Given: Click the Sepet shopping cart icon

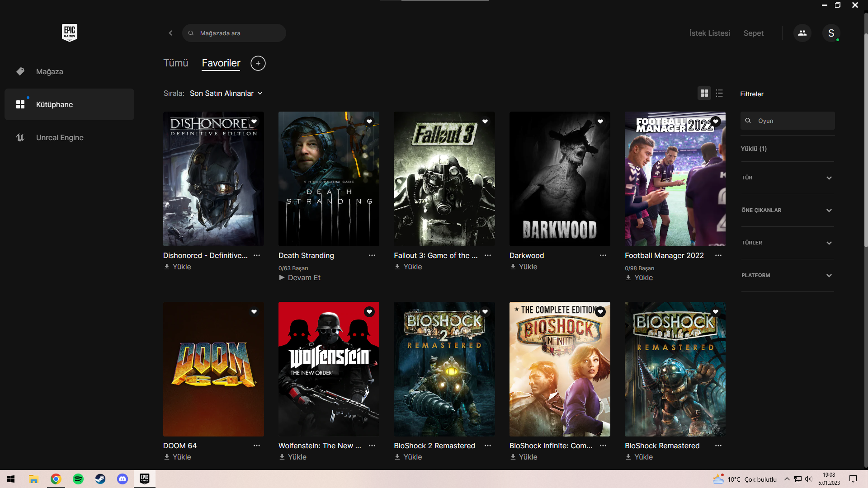Looking at the screenshot, I should [753, 33].
